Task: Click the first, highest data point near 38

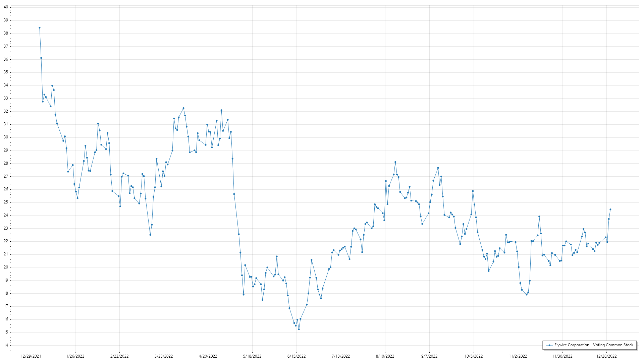Action: click(40, 28)
